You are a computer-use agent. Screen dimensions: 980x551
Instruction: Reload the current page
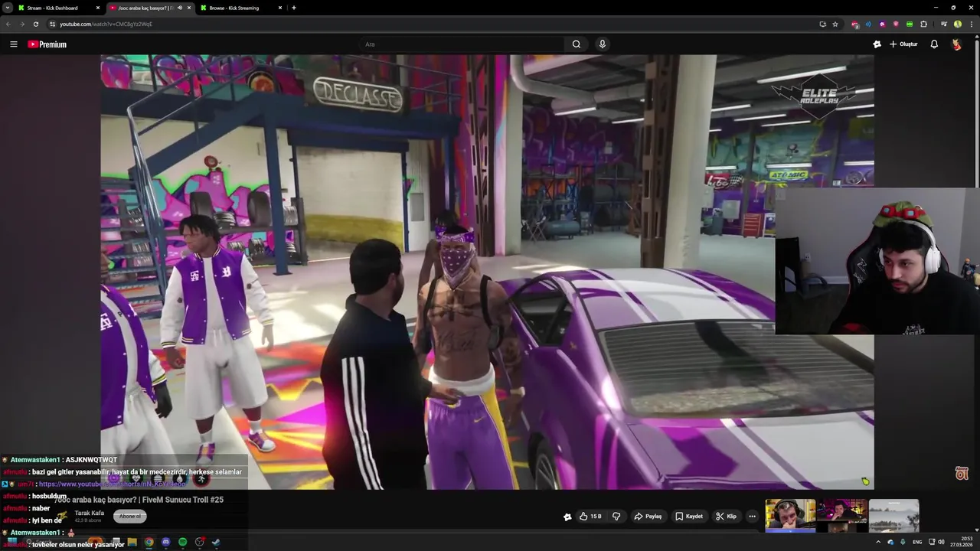pyautogui.click(x=35, y=24)
